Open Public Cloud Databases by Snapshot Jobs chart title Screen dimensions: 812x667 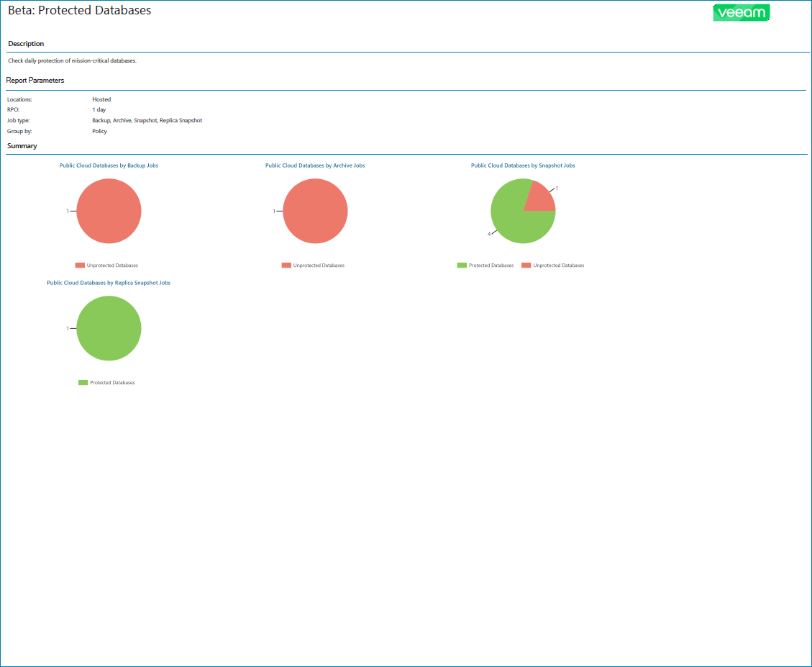tap(523, 165)
